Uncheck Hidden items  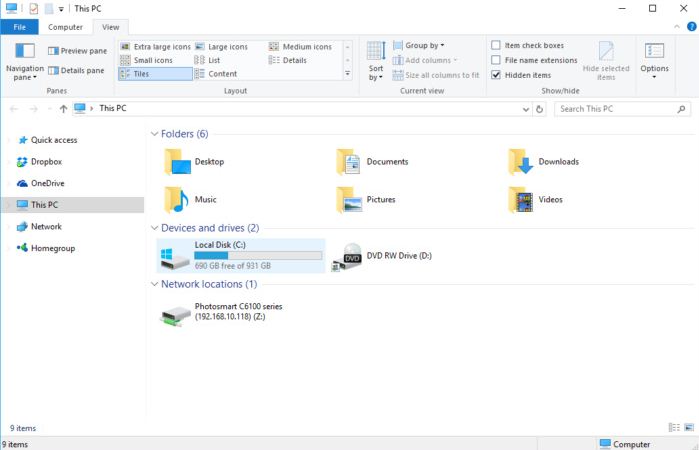[521, 75]
